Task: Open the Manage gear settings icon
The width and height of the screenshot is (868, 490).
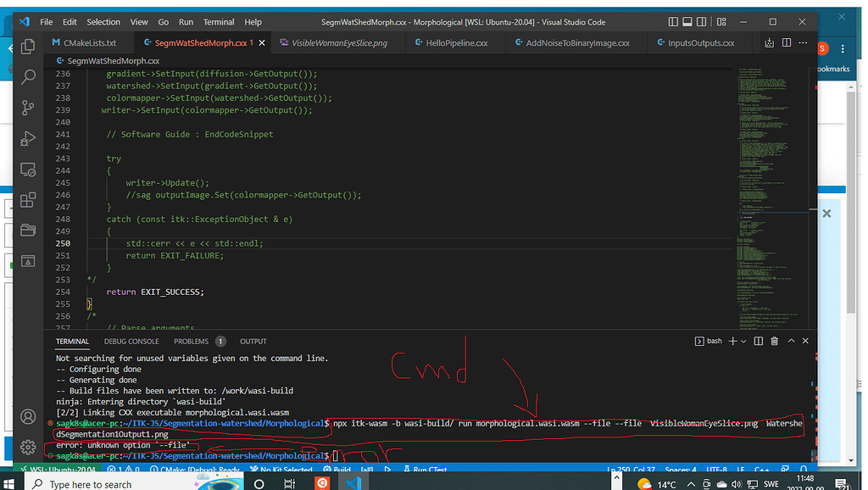Action: 28,447
